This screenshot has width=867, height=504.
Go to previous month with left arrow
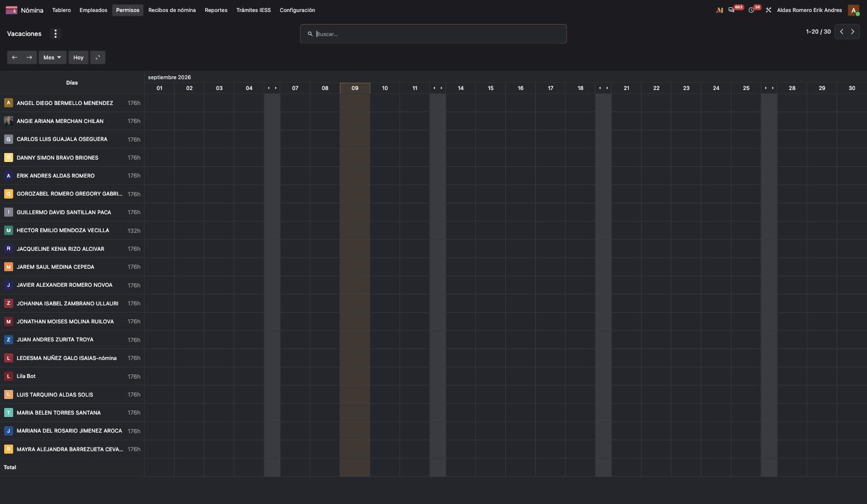click(x=15, y=58)
